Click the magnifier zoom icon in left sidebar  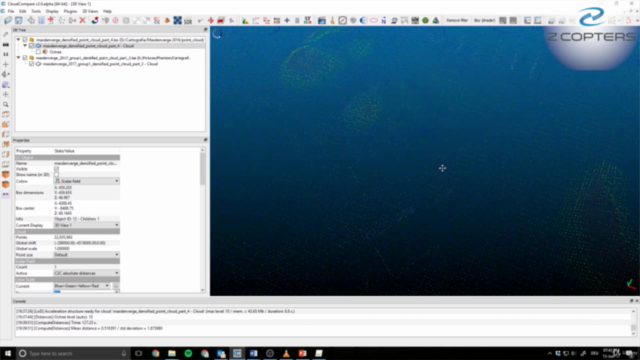[x=6, y=104]
